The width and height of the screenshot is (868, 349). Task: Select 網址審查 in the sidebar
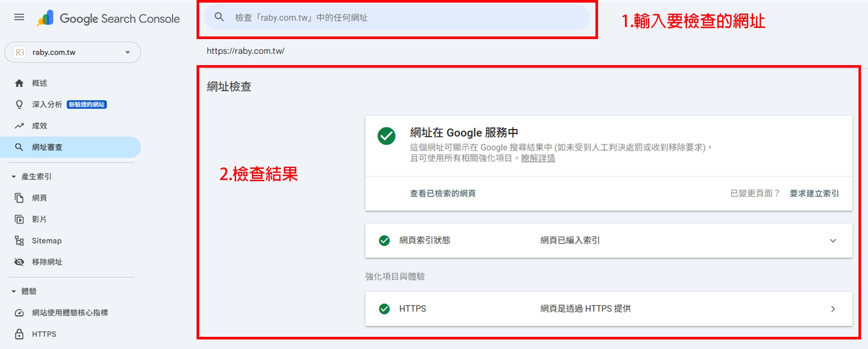(x=70, y=147)
